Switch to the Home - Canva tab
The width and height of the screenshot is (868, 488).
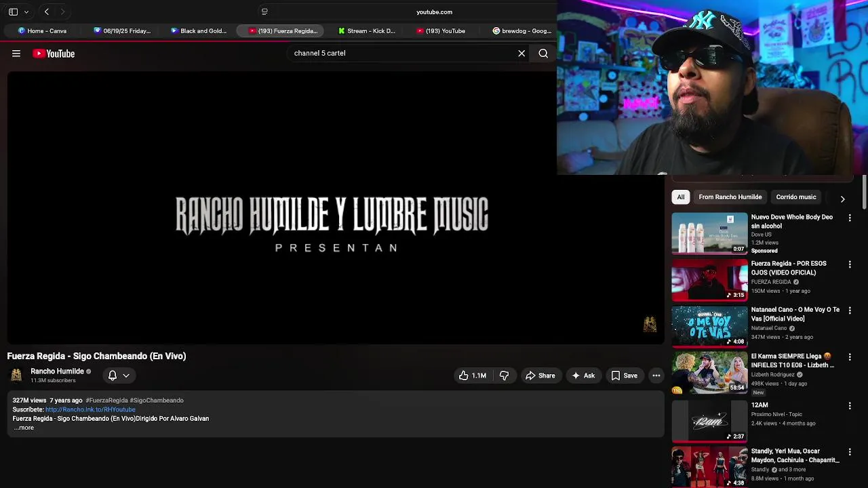(x=42, y=30)
